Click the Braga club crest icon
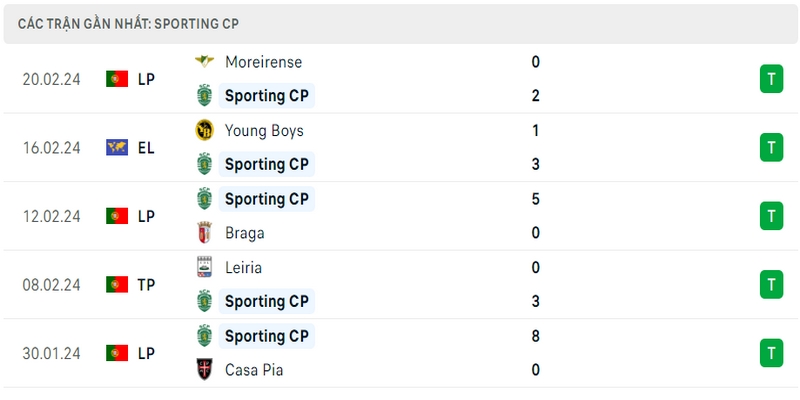The height and width of the screenshot is (400, 800). click(x=204, y=233)
